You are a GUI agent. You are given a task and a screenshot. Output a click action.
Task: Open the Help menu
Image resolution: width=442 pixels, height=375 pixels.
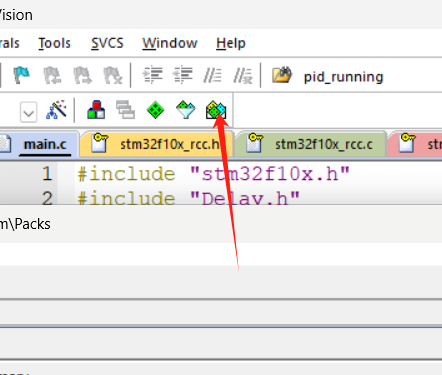click(x=231, y=43)
